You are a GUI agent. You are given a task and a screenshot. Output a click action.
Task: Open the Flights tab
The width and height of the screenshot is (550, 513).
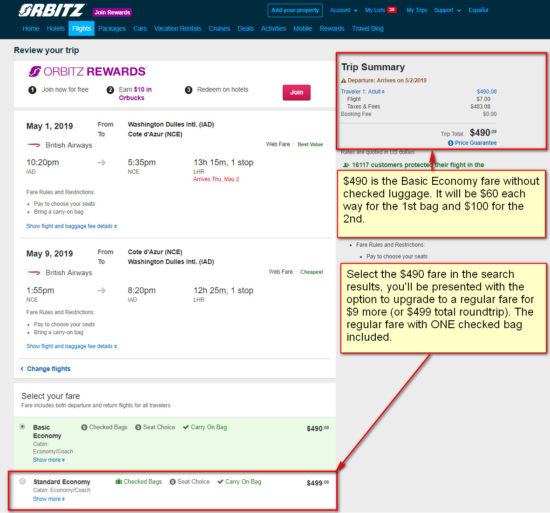(x=81, y=28)
